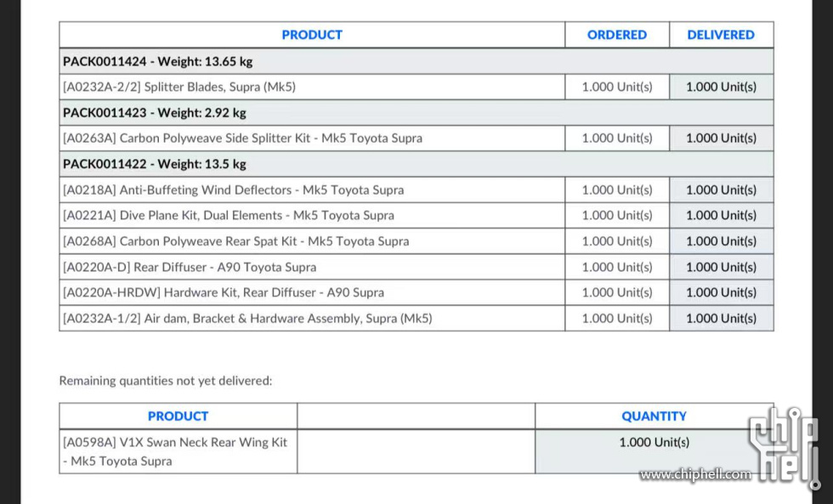Select the PACK0011422 weight 13.5 kg row
This screenshot has height=504, width=833.
point(416,164)
